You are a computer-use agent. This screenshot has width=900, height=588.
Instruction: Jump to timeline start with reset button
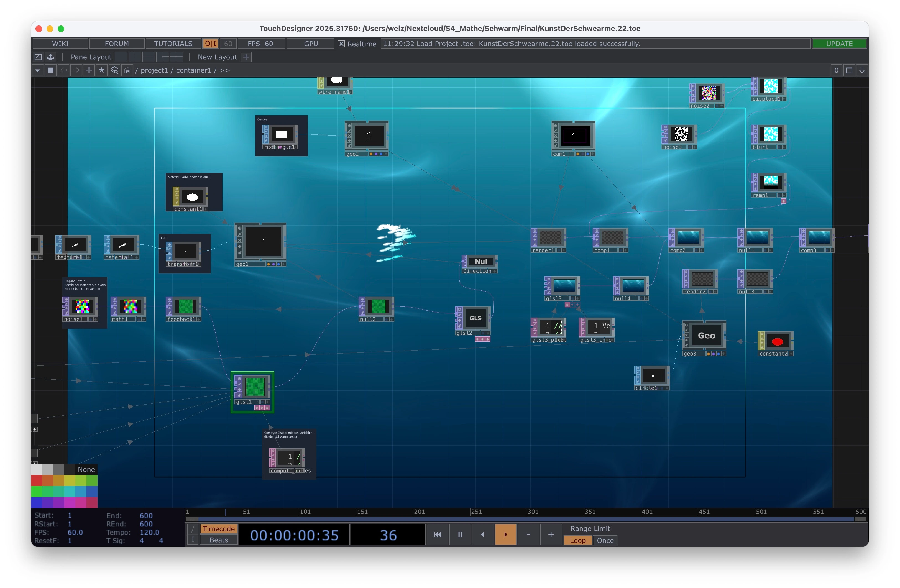[438, 534]
